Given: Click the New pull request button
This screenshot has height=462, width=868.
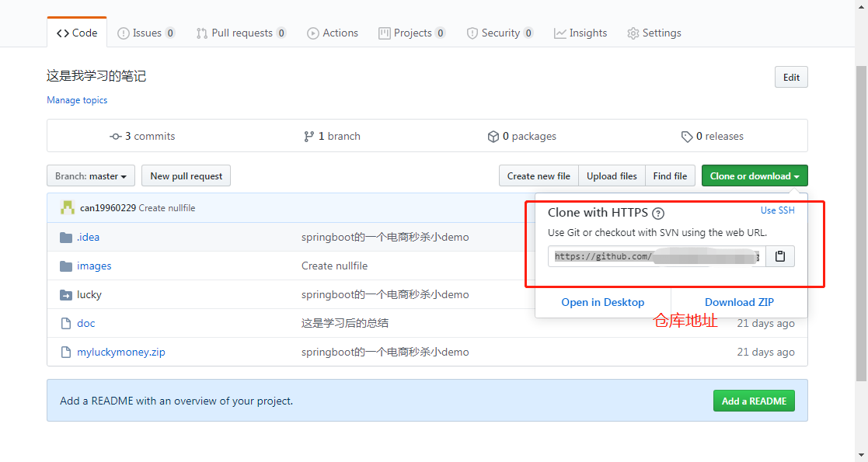Looking at the screenshot, I should coord(186,176).
